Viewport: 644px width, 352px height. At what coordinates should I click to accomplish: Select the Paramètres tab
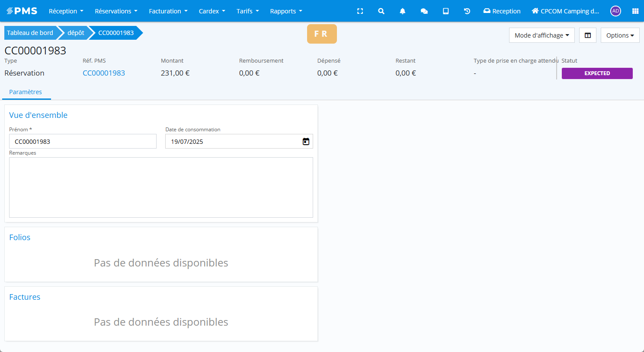coord(26,92)
